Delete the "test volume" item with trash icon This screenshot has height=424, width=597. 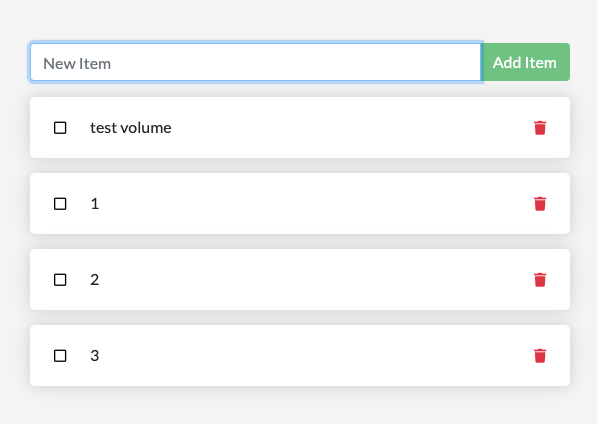pos(540,128)
